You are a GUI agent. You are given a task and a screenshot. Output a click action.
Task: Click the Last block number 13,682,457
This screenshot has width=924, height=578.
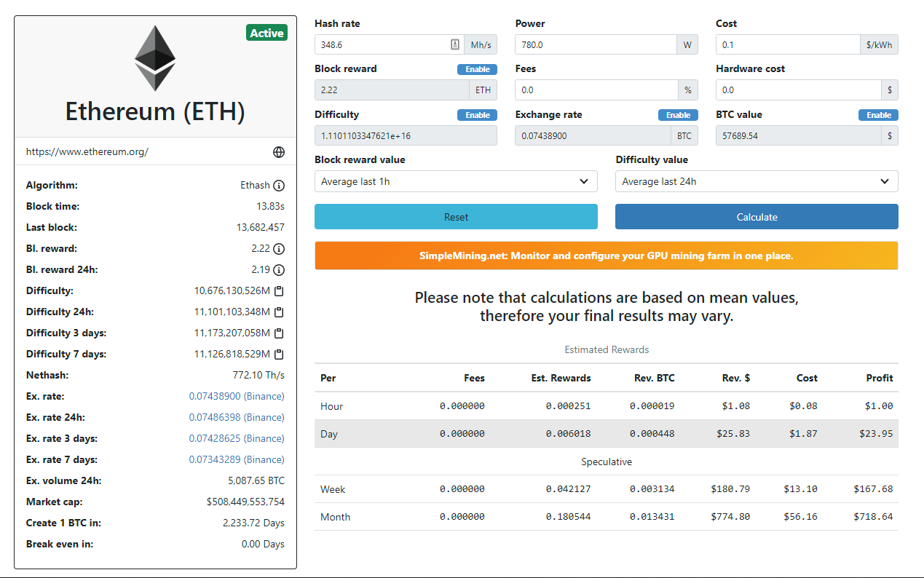tap(261, 228)
